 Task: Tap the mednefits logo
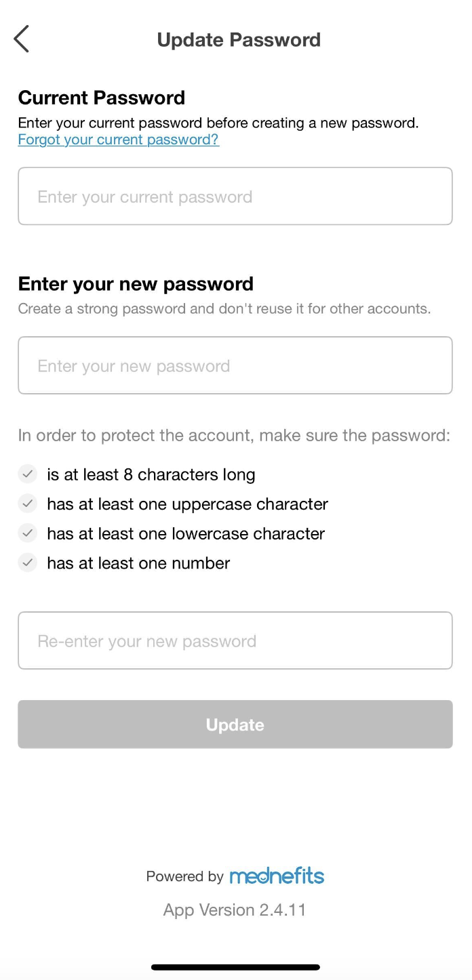[277, 876]
